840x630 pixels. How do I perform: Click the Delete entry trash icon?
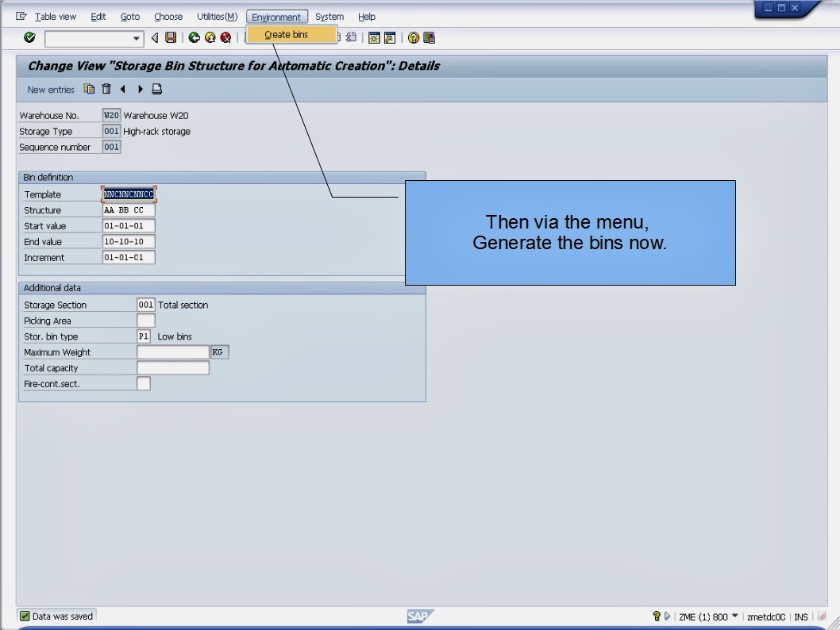106,89
